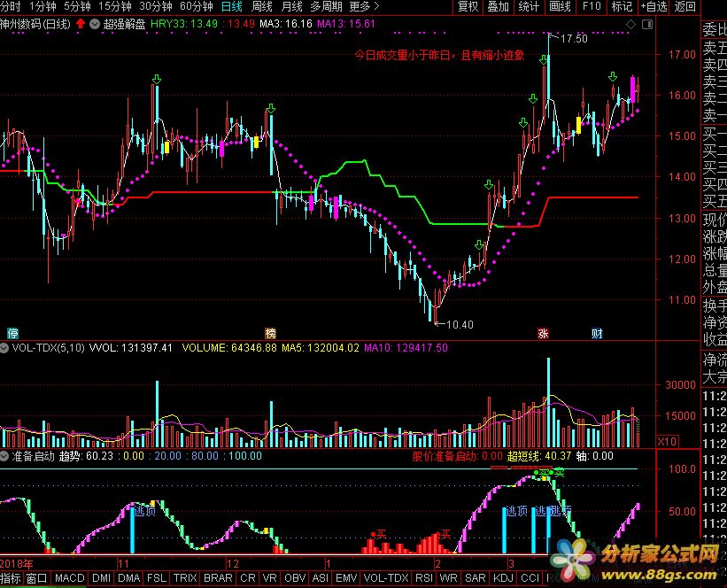
Task: Click the 超强解盘 indicator name
Action: click(124, 24)
